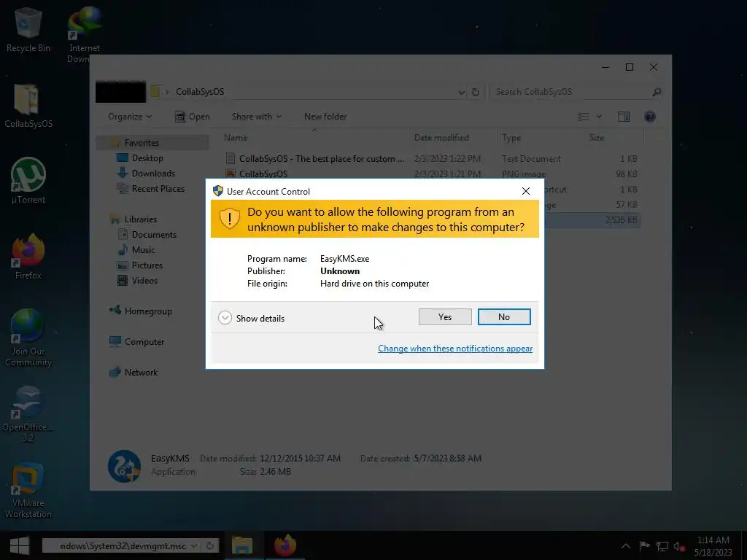Open Internet Download Manager desktop icon

click(x=83, y=34)
